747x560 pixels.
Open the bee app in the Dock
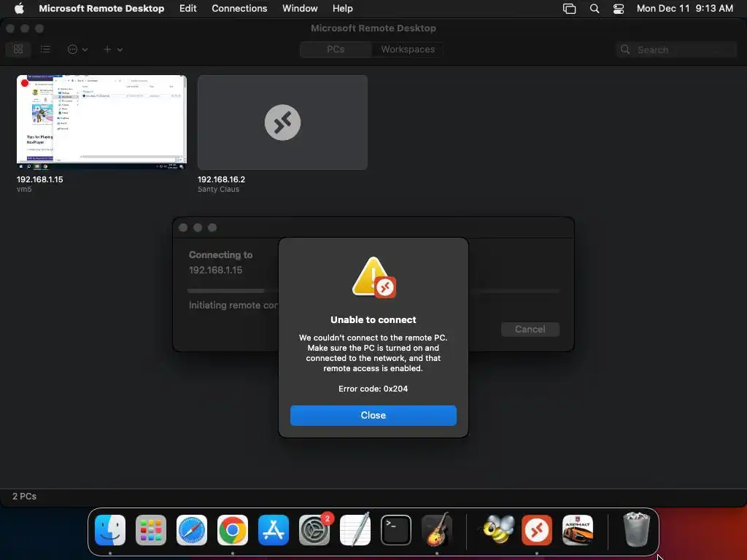click(498, 530)
